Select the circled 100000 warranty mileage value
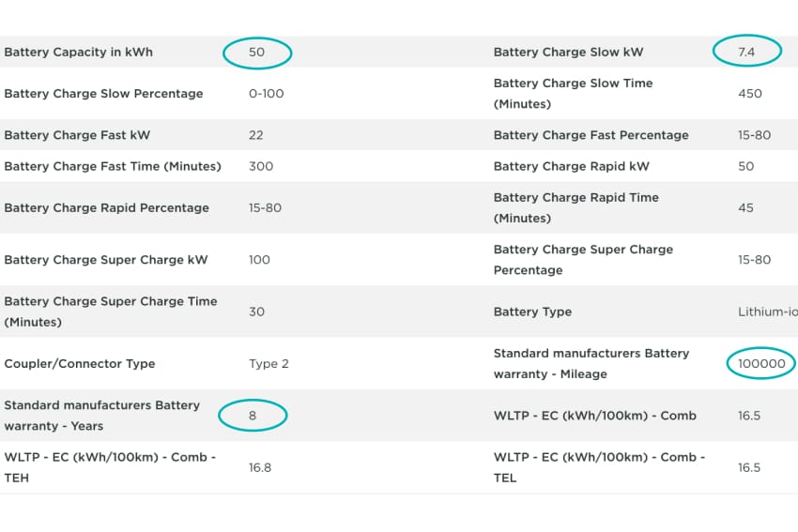 point(761,364)
